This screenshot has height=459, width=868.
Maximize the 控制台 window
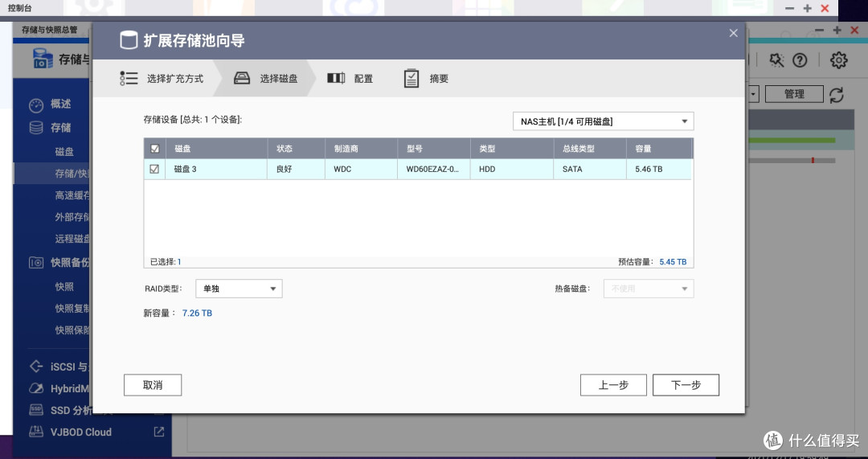click(807, 8)
